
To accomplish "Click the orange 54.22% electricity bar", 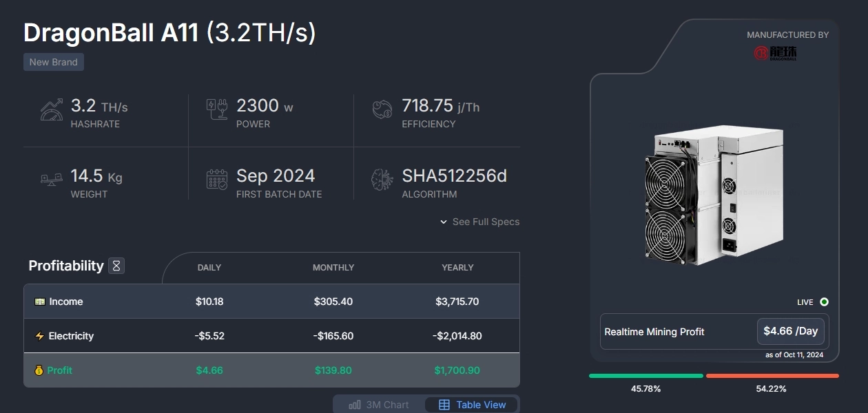I will click(772, 376).
